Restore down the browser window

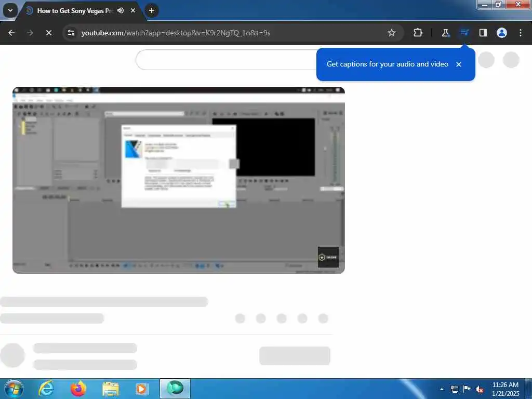(498, 4)
